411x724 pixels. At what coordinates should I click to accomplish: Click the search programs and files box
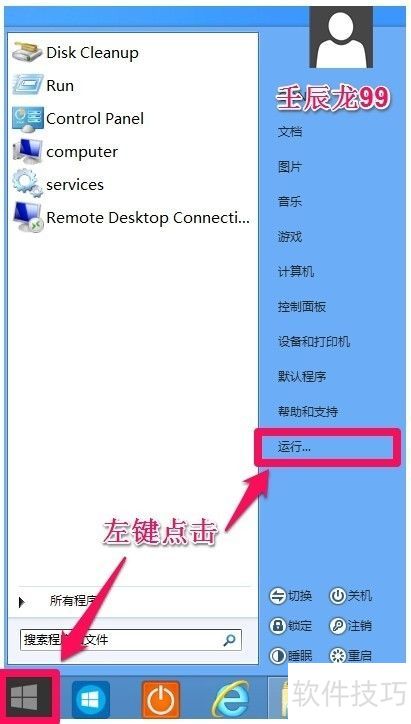click(x=131, y=640)
